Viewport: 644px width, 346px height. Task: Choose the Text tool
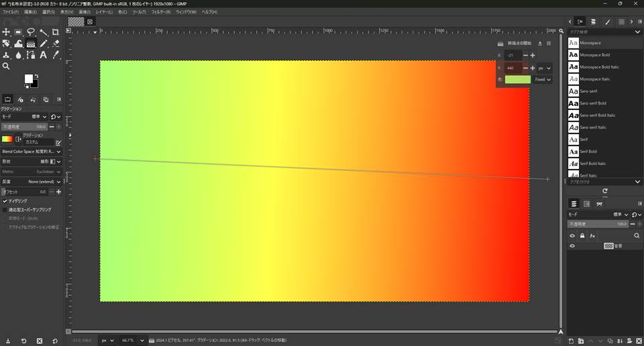click(43, 55)
